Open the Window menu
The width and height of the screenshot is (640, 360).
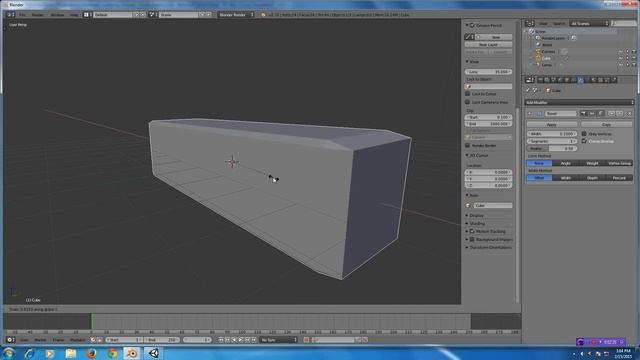(57, 15)
